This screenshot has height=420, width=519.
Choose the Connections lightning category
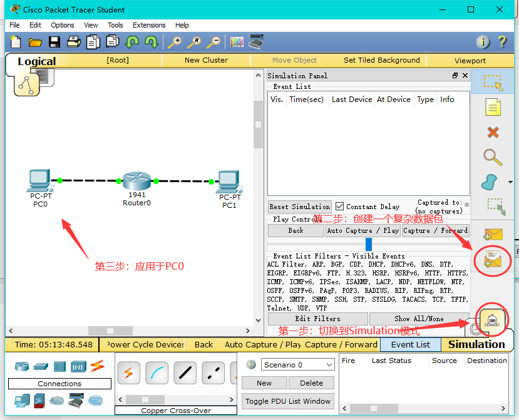(97, 366)
